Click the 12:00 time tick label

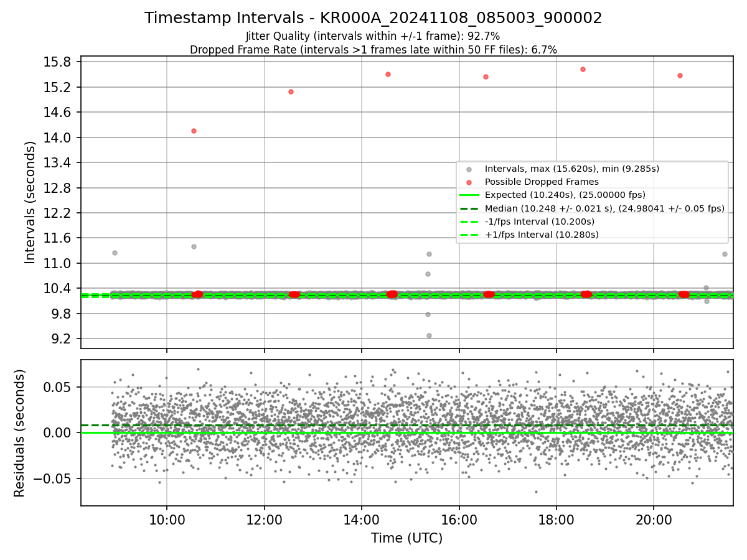coord(265,520)
